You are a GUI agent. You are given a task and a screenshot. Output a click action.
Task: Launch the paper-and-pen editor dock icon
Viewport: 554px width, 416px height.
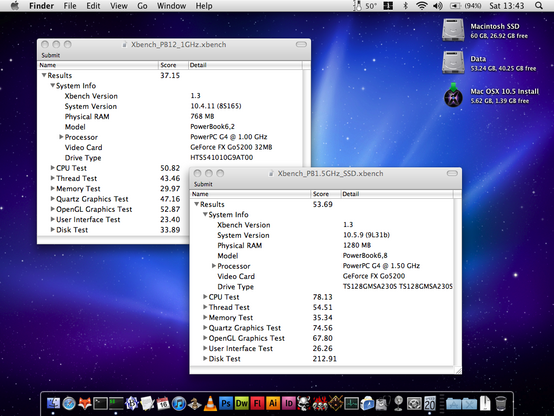(x=147, y=403)
